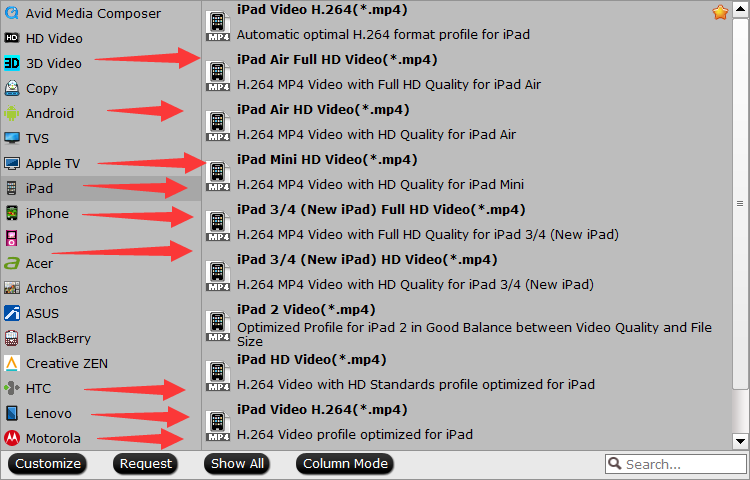Click the MP4 icon for iPad Mini HD Video

[x=218, y=175]
